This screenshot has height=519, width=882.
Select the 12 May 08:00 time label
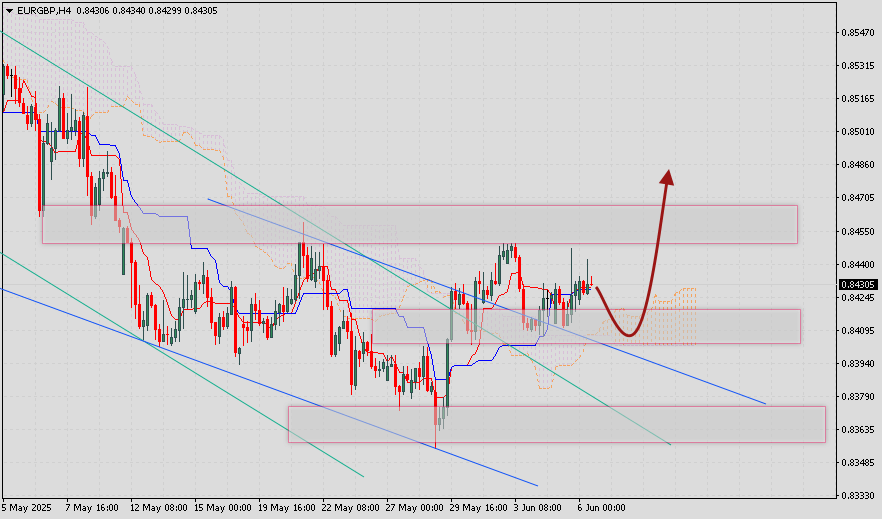point(159,508)
